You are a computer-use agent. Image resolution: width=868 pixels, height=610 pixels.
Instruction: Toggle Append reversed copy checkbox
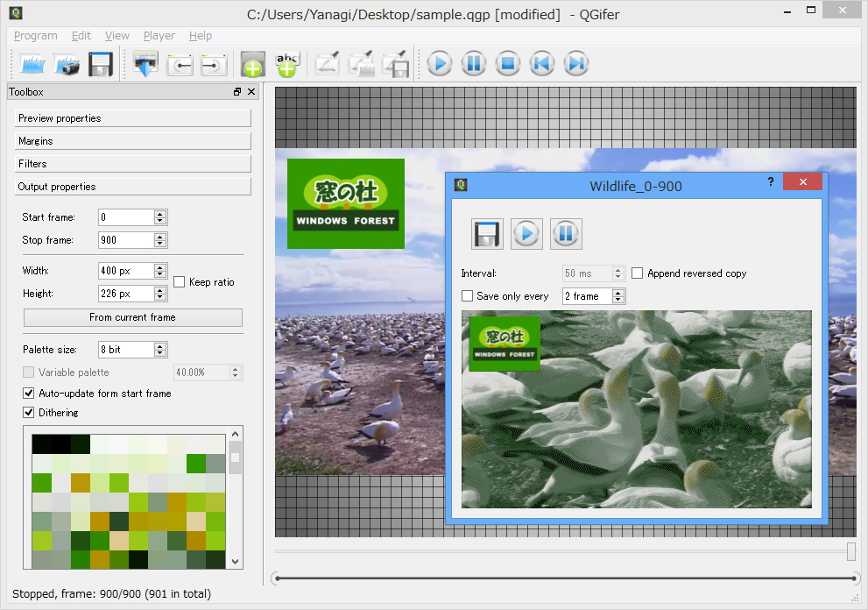pos(638,273)
